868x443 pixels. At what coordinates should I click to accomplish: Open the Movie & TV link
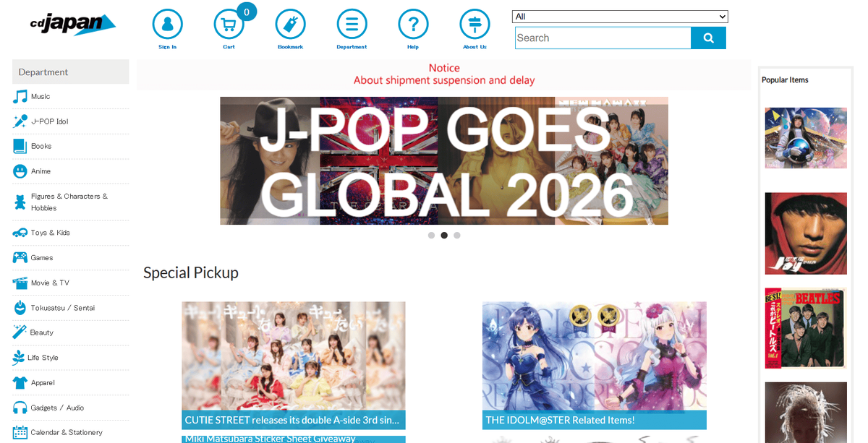pyautogui.click(x=50, y=283)
